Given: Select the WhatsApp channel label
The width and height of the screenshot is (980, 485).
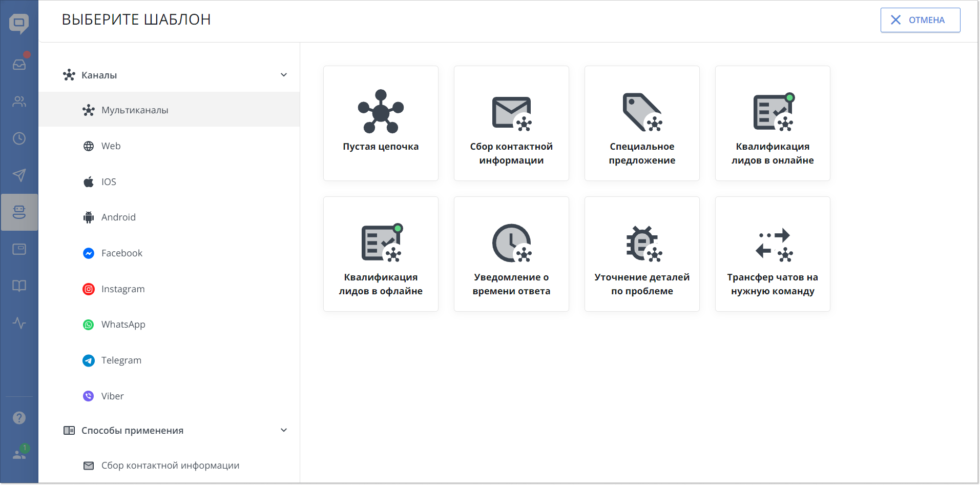Looking at the screenshot, I should (x=123, y=325).
